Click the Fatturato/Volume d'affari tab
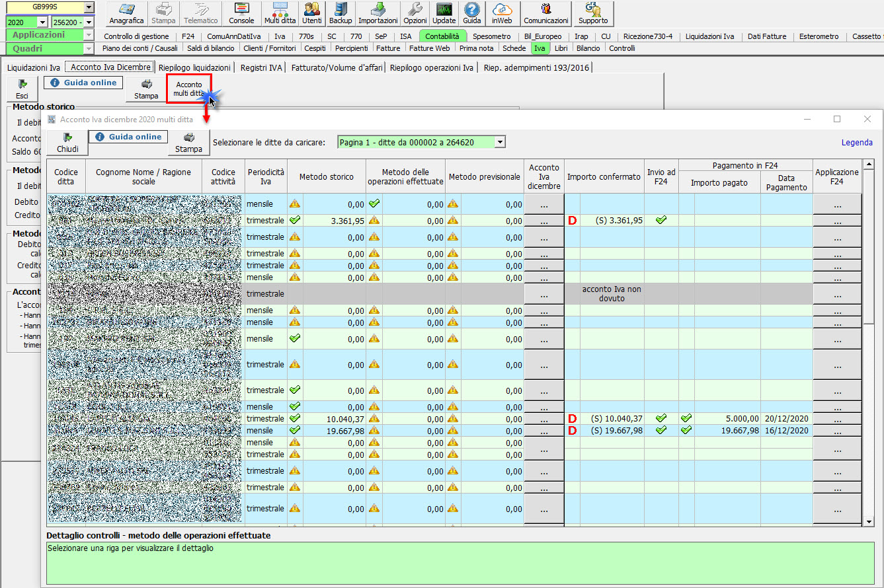Screen dimensions: 884x588 336,67
